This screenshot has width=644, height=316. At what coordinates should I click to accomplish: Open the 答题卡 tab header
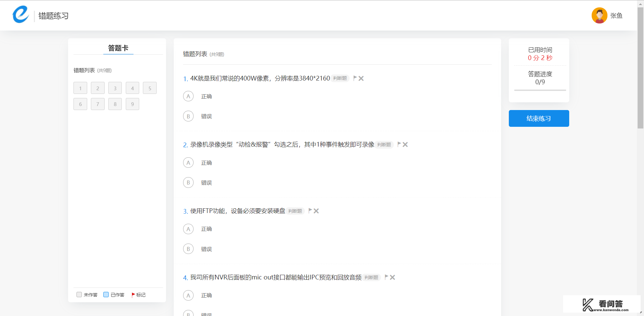(x=118, y=48)
